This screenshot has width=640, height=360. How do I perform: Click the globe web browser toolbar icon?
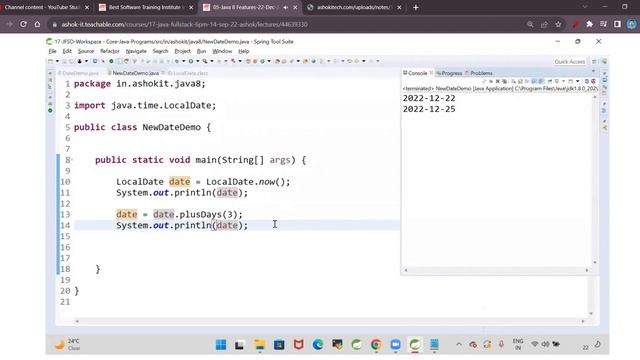[313, 61]
